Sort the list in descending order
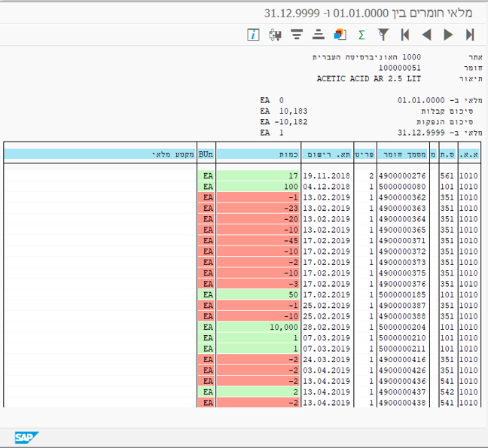This screenshot has width=488, height=448. point(297,35)
